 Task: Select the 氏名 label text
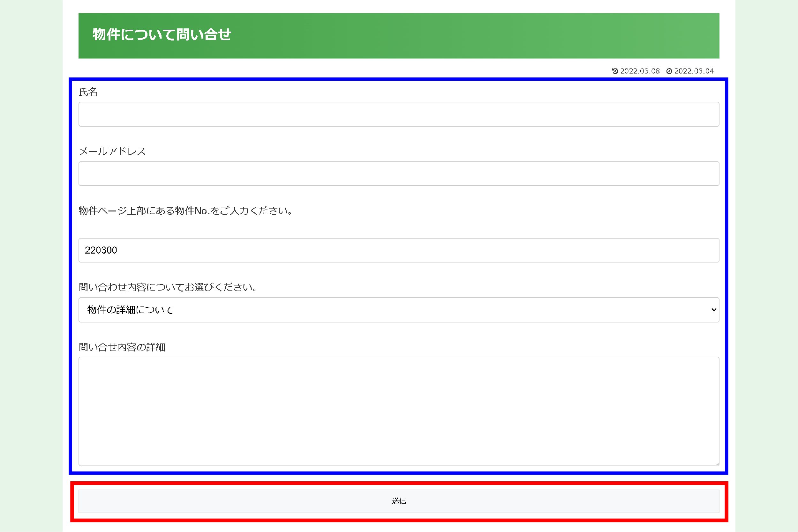(88, 92)
